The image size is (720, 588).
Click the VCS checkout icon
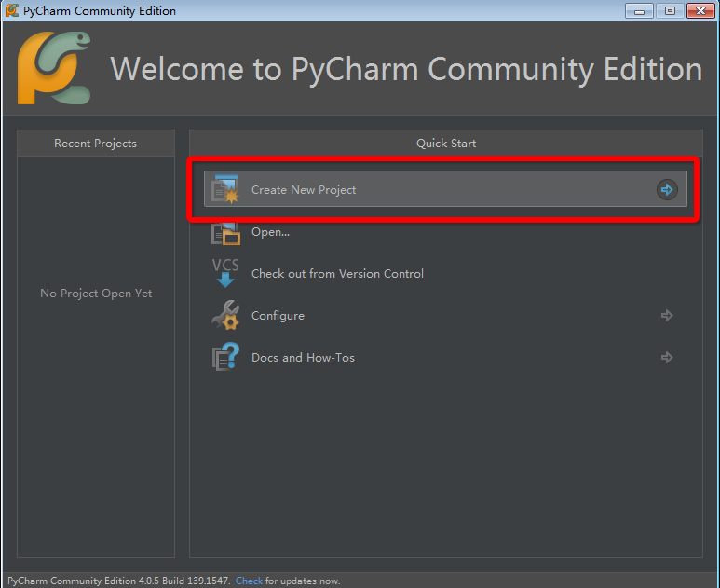pos(225,273)
